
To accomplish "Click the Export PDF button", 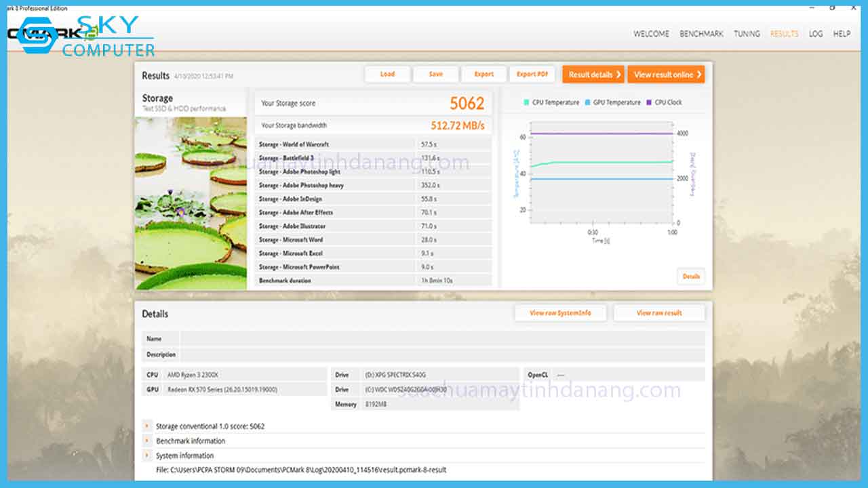I will 532,75.
